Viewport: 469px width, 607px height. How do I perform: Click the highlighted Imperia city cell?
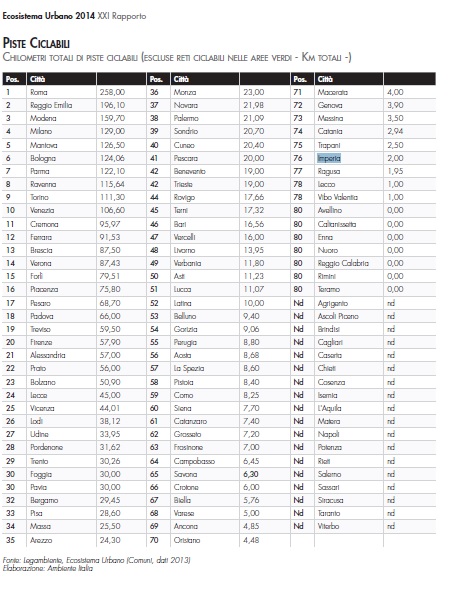[x=329, y=158]
